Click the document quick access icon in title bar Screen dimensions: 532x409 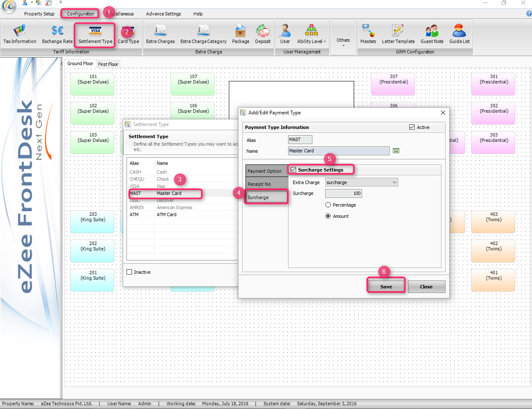(x=48, y=3)
